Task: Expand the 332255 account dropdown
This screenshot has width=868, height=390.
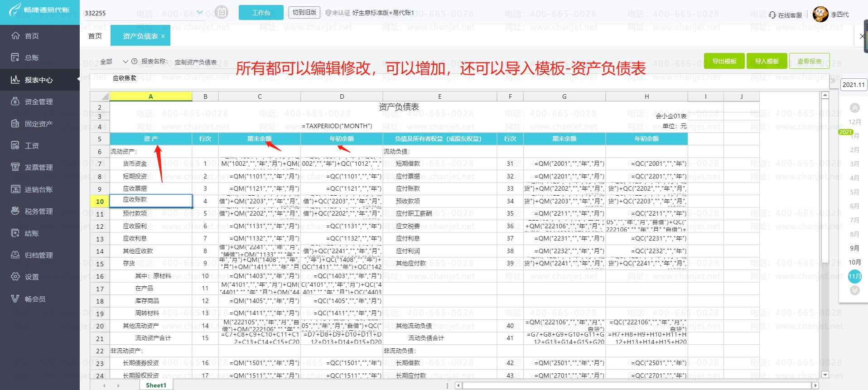Action: [x=199, y=13]
